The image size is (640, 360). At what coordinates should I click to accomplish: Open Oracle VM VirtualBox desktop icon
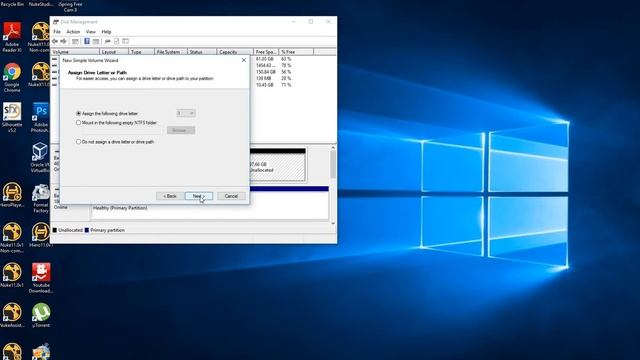(x=40, y=157)
